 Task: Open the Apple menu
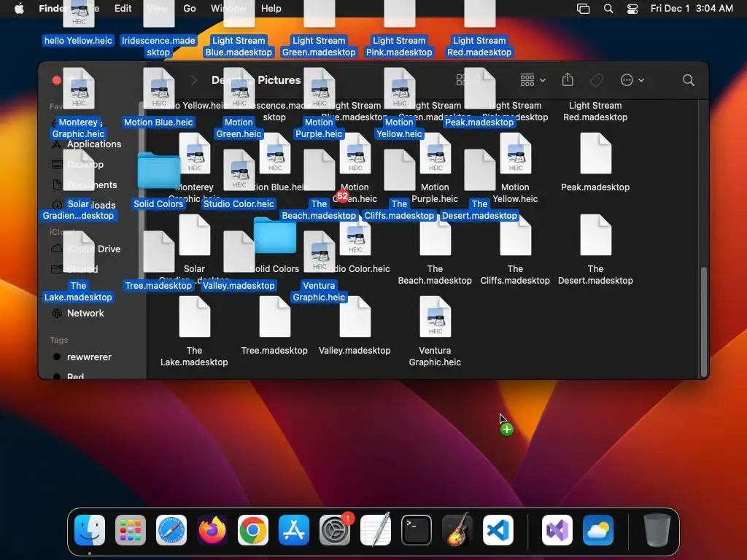[19, 8]
